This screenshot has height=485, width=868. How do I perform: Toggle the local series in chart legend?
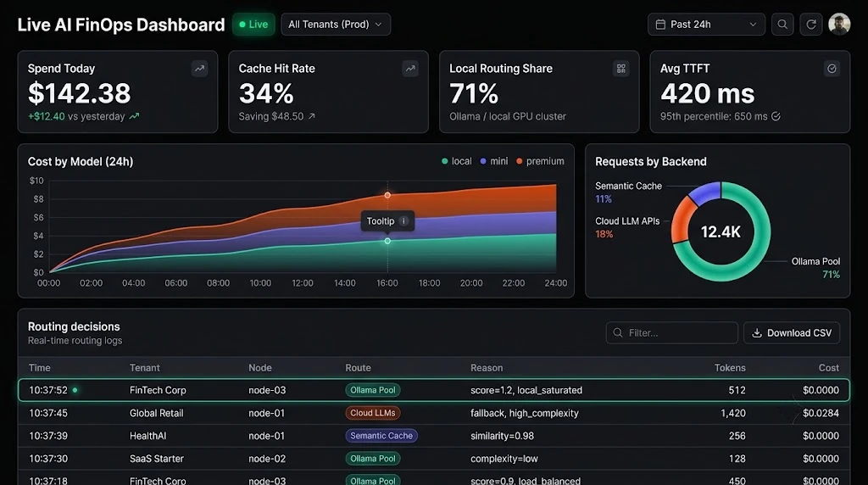(457, 161)
